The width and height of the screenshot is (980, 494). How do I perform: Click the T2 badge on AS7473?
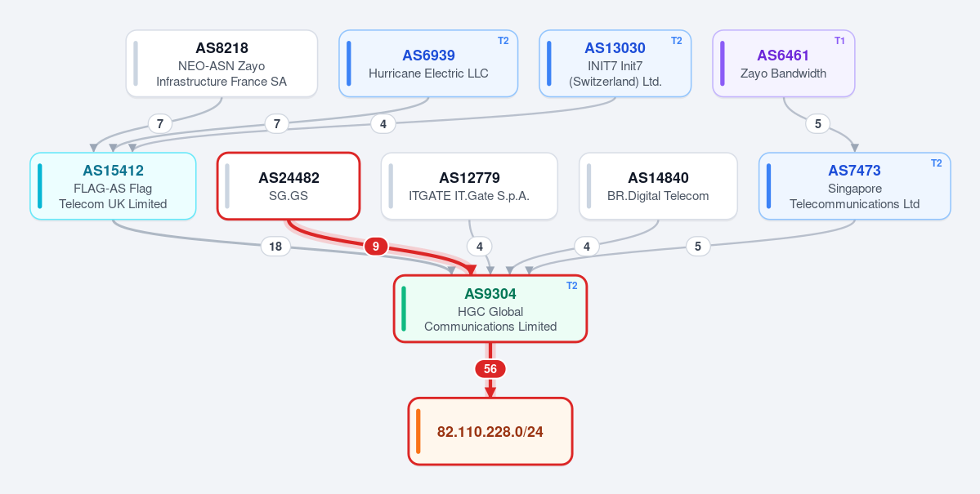tap(936, 163)
